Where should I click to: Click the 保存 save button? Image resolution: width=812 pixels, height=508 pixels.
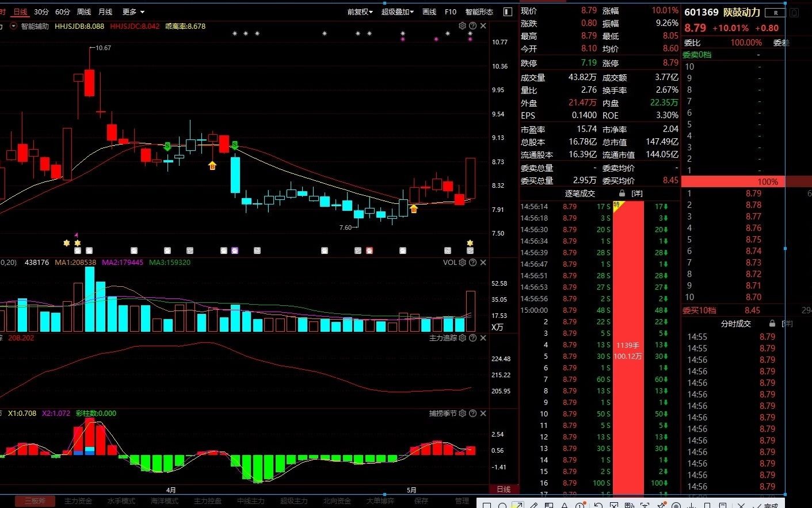[x=421, y=501]
